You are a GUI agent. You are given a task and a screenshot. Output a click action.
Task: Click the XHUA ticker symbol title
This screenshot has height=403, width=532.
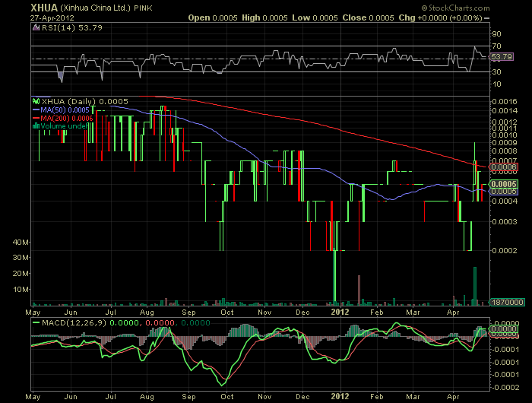(x=44, y=8)
